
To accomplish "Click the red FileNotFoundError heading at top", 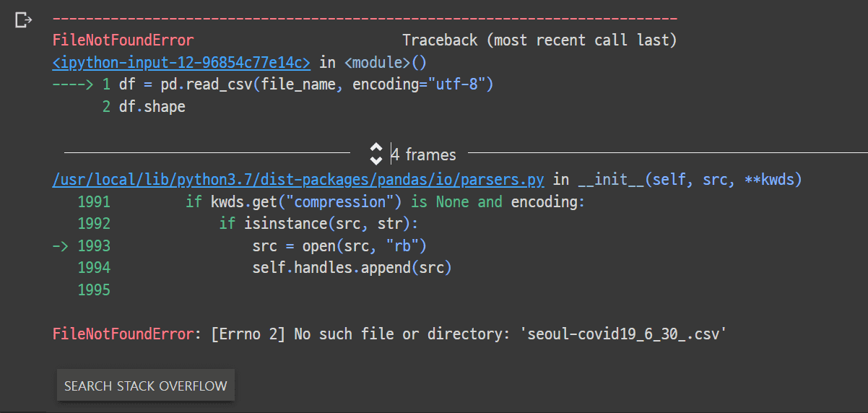I will 123,40.
